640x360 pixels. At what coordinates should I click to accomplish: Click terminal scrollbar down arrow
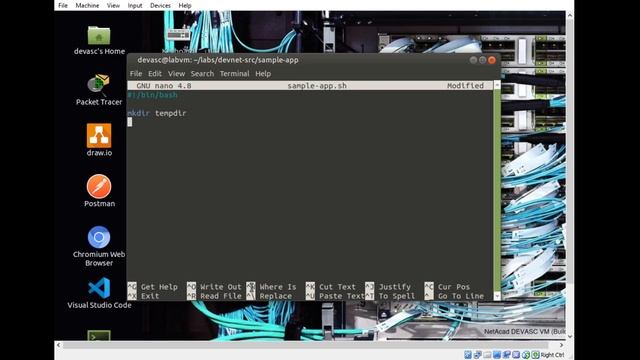coord(497,296)
